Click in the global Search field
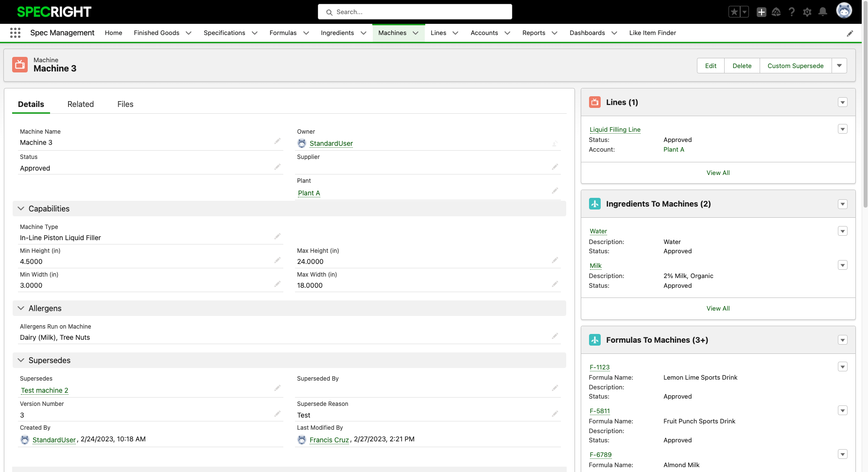 click(x=415, y=12)
